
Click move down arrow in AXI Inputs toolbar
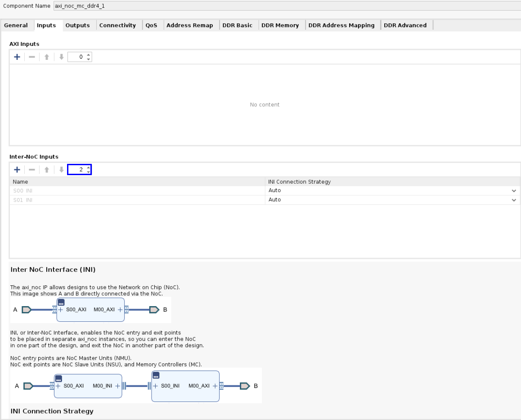click(x=61, y=57)
